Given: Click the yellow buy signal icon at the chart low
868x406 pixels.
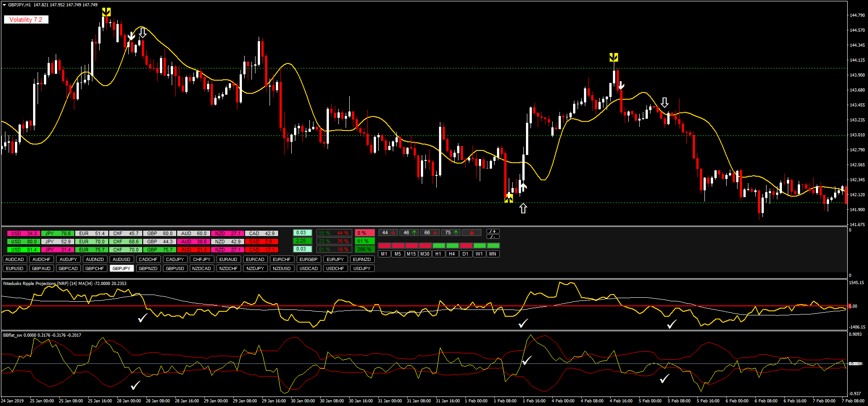Looking at the screenshot, I should tap(509, 198).
